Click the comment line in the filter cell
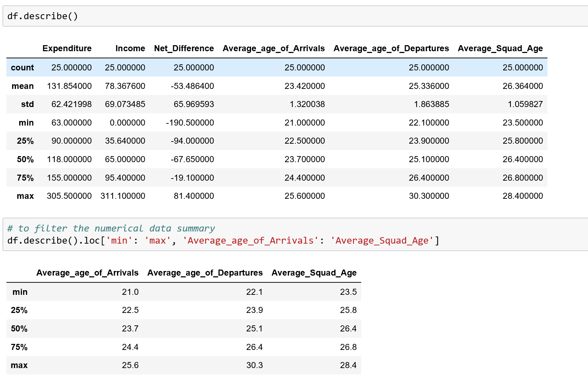The image size is (588, 383). click(x=111, y=228)
